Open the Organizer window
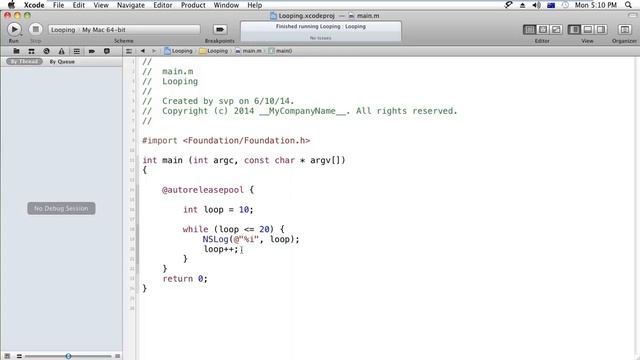Screen dimensions: 640x360 point(624,29)
